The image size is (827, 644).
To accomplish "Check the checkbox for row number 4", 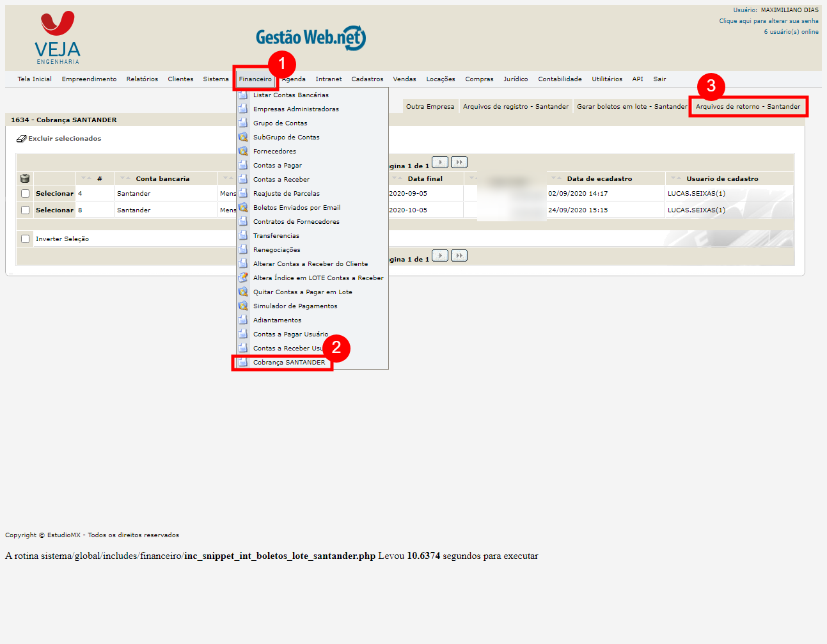I will click(x=26, y=193).
